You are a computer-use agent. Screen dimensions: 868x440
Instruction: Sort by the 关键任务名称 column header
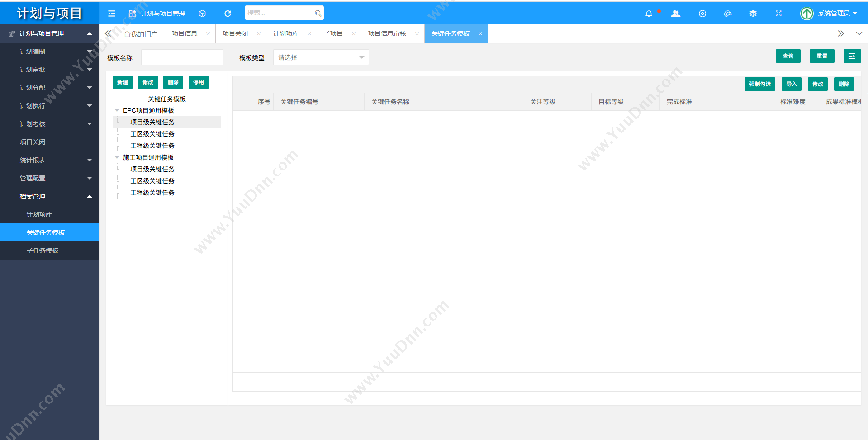[443, 102]
